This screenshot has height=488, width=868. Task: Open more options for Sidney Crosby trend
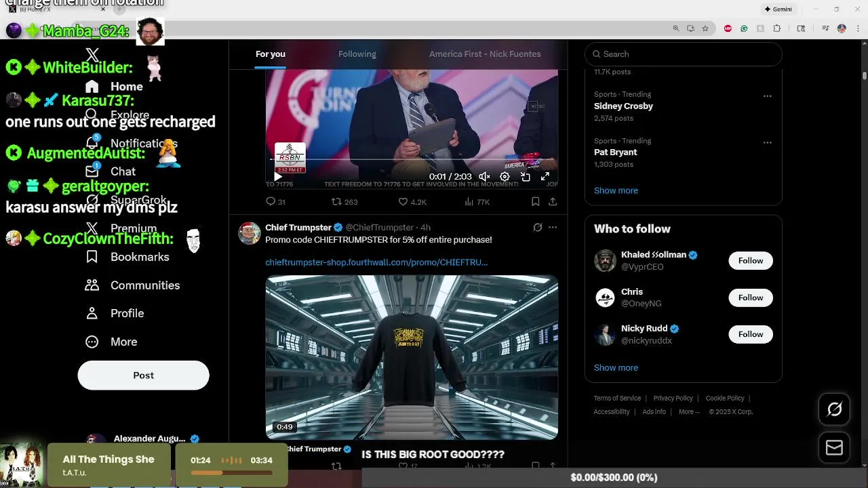tap(768, 96)
